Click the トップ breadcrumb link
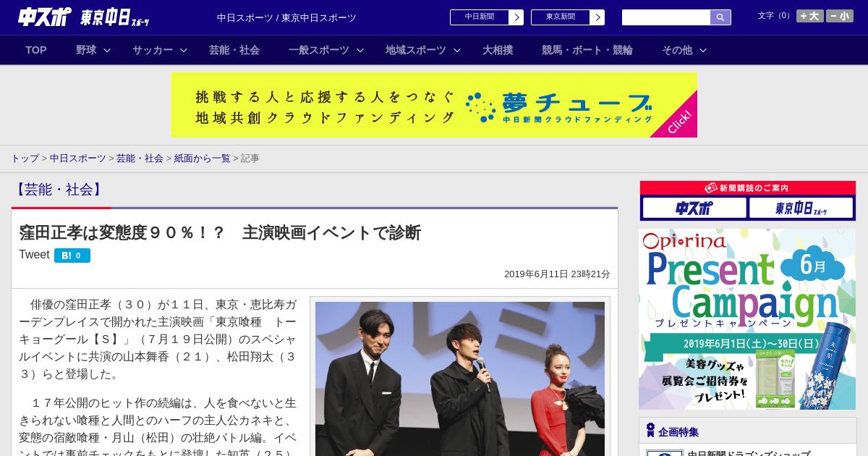Screen dimensions: 868x456 click(x=25, y=159)
